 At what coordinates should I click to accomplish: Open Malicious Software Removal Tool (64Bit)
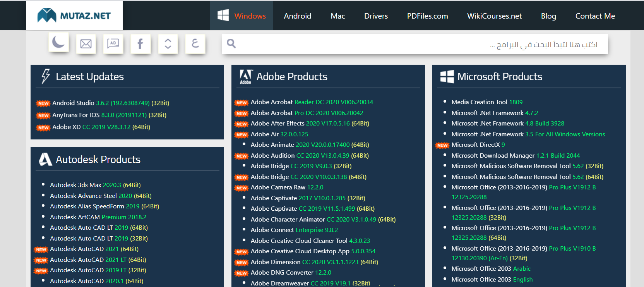tap(528, 177)
